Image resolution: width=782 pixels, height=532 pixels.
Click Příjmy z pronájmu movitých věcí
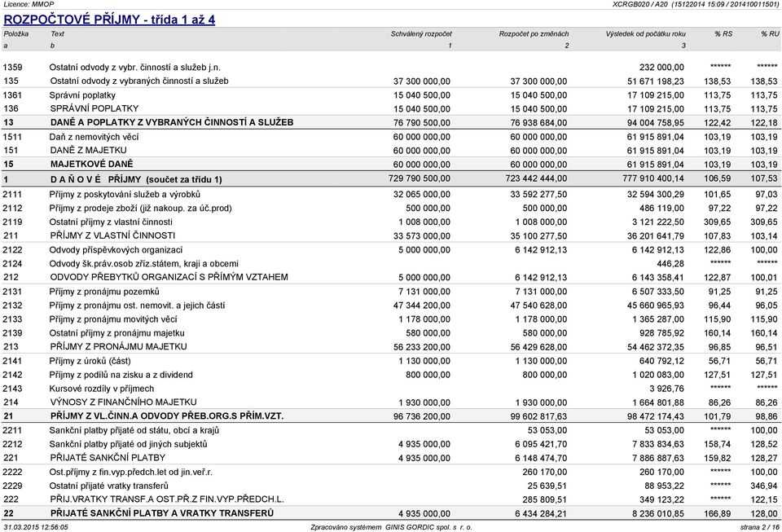click(x=113, y=319)
